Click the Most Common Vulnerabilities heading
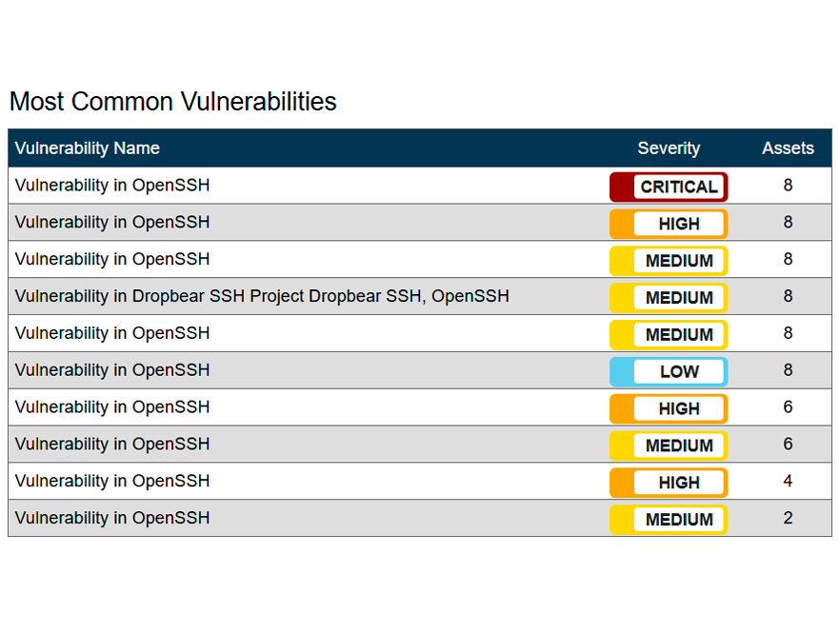 coord(172,102)
